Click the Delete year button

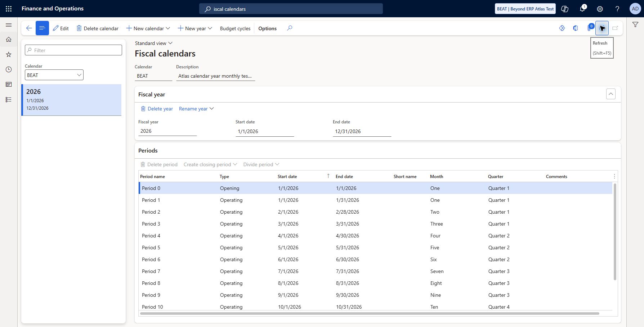pos(157,109)
